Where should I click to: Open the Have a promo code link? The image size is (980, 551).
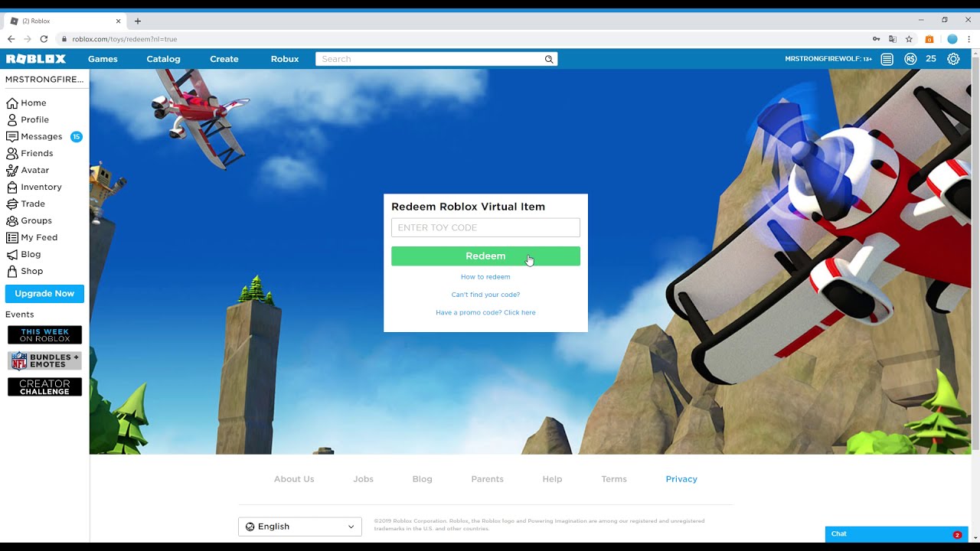pyautogui.click(x=485, y=312)
